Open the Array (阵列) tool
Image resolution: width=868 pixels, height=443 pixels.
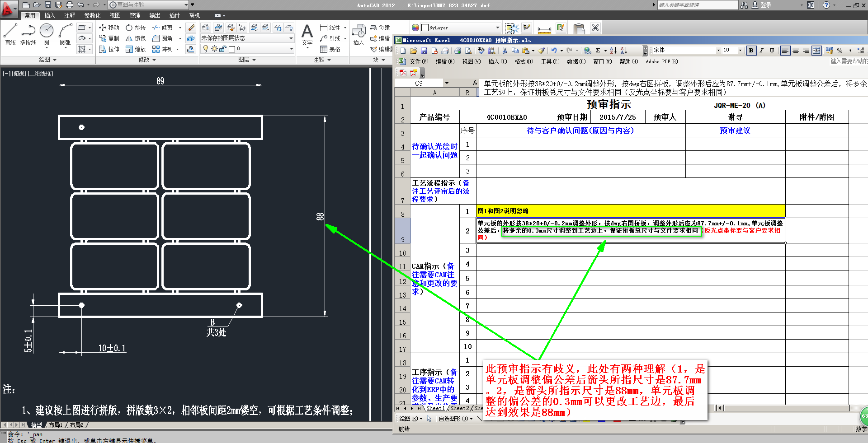pyautogui.click(x=162, y=49)
